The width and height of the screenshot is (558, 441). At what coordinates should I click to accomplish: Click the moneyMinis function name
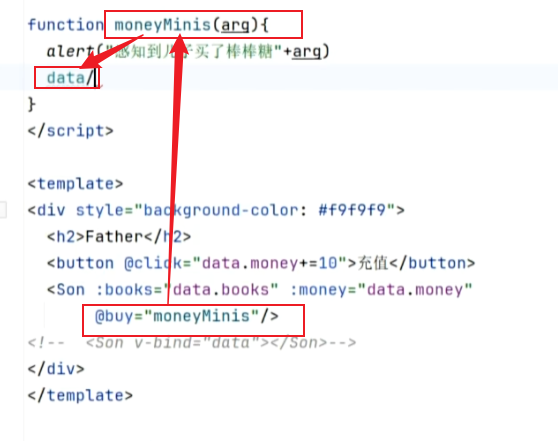(162, 25)
